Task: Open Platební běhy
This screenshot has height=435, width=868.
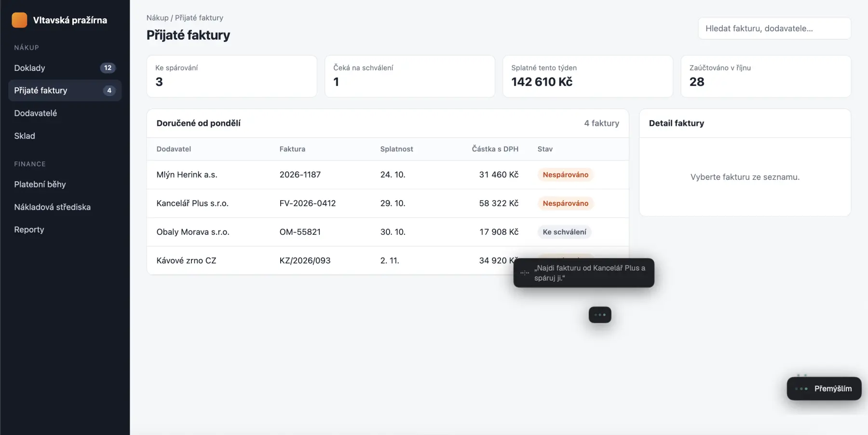Action: coord(65,184)
